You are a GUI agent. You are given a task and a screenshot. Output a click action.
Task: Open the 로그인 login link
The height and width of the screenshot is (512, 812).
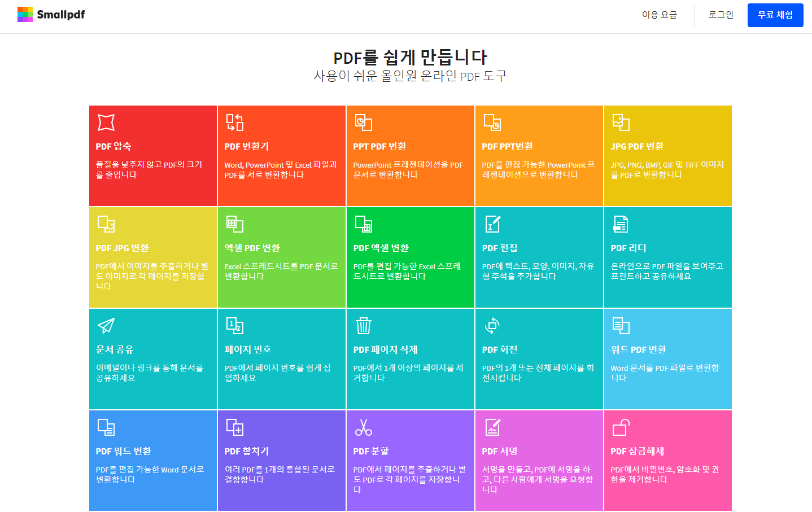pyautogui.click(x=721, y=15)
